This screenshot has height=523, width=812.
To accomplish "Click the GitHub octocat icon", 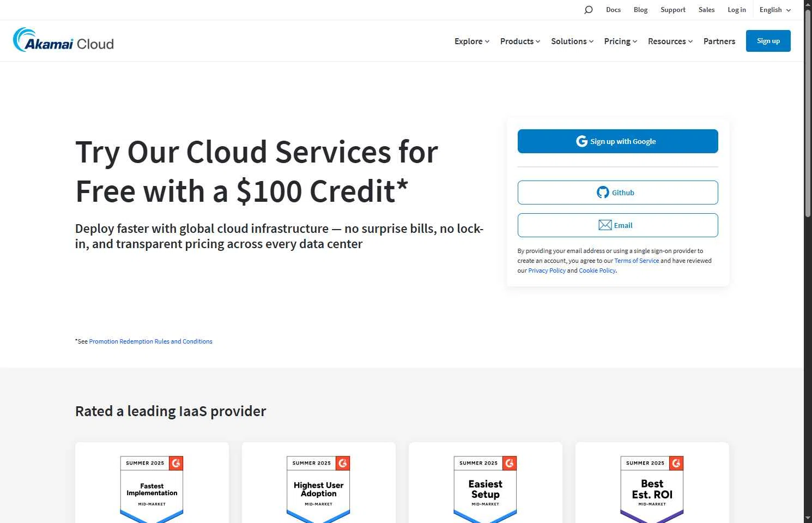I will click(603, 193).
